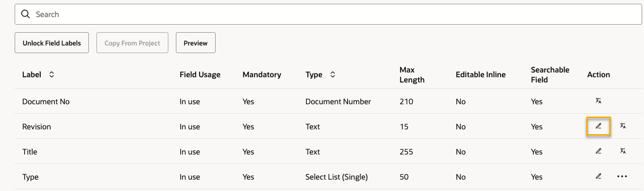Open translate icon for Revision row
This screenshot has width=644, height=191.
point(623,126)
